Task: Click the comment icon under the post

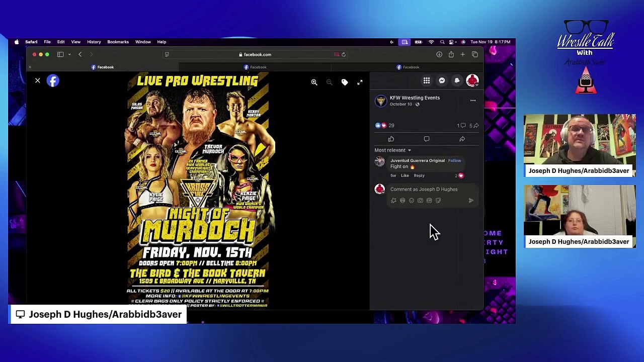Action: click(x=427, y=139)
